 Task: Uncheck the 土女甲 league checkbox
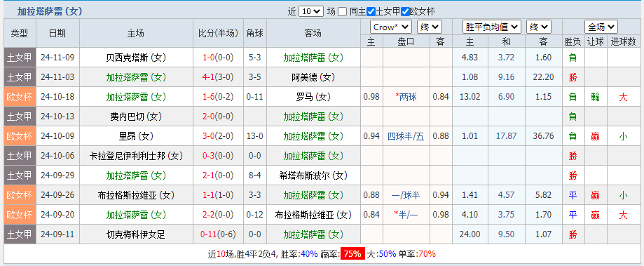pos(371,12)
